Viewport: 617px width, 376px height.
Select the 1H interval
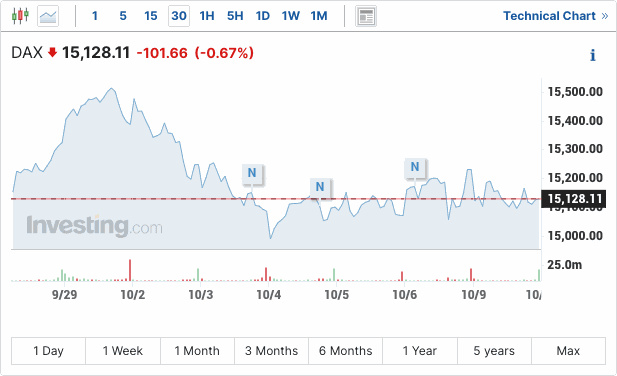[x=207, y=16]
